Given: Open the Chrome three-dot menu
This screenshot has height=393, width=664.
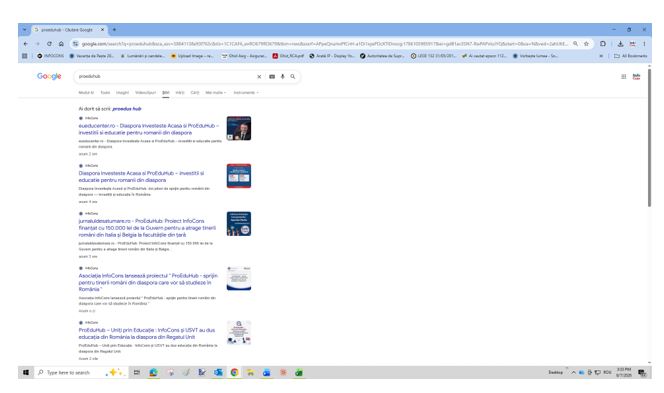Looking at the screenshot, I should coord(644,44).
